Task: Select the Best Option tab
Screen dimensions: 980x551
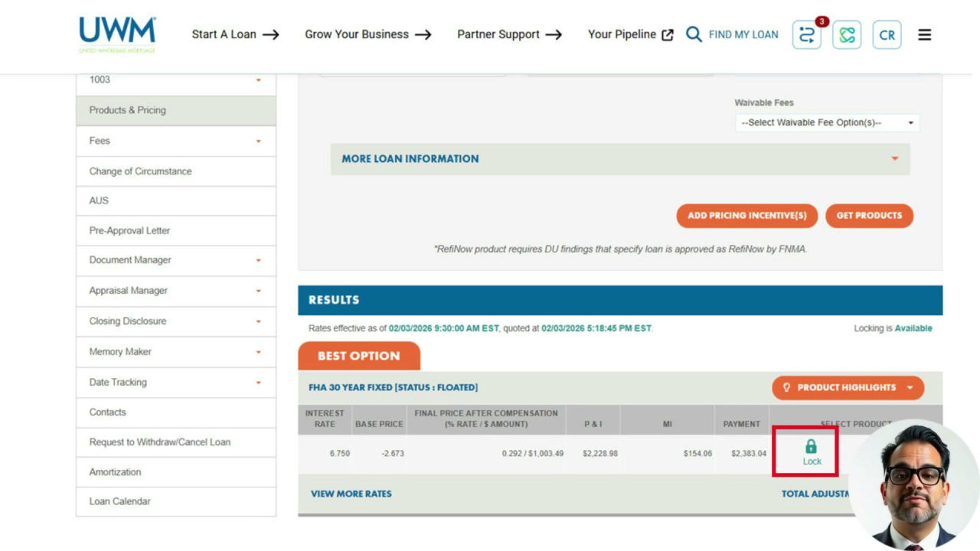Action: tap(359, 356)
